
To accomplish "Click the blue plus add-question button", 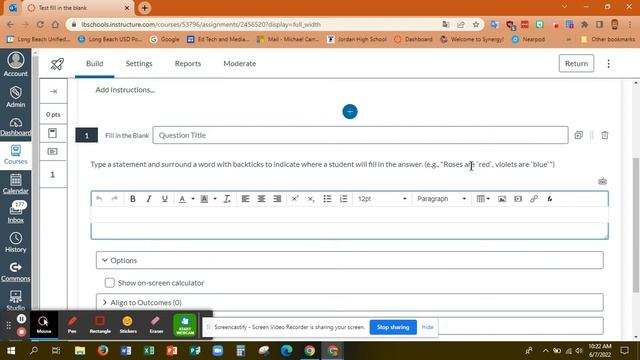I will [350, 111].
